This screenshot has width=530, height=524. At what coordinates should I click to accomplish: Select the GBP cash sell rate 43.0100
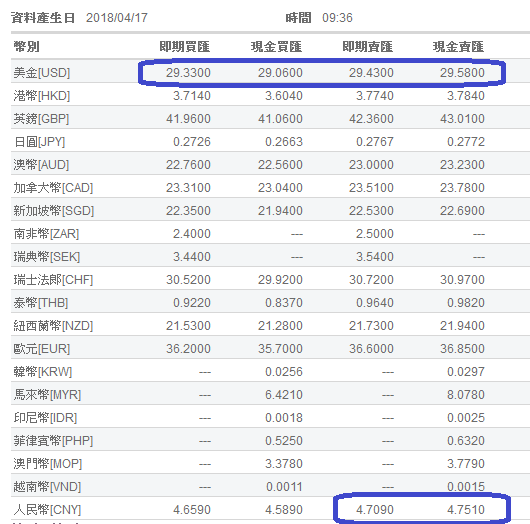click(x=462, y=119)
